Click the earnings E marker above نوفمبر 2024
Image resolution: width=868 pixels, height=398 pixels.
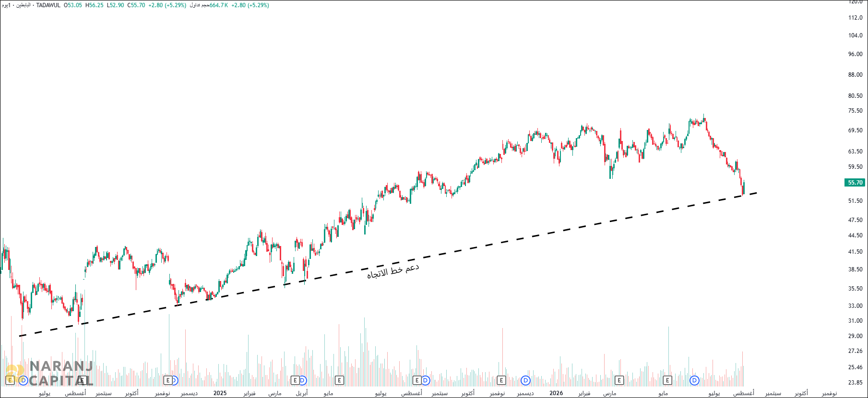167,380
